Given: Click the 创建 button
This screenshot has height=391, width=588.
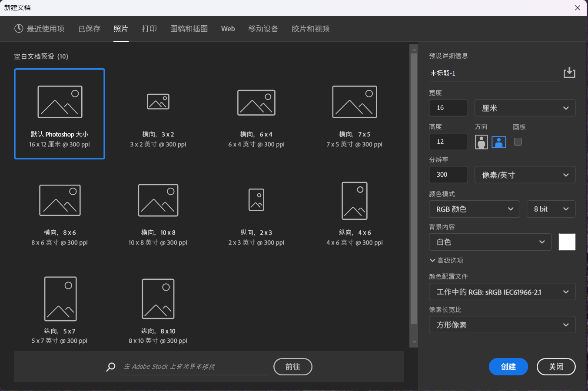Looking at the screenshot, I should tap(508, 367).
